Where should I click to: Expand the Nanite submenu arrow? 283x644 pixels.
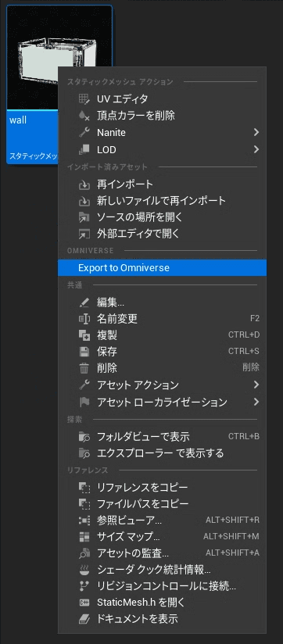pos(256,133)
